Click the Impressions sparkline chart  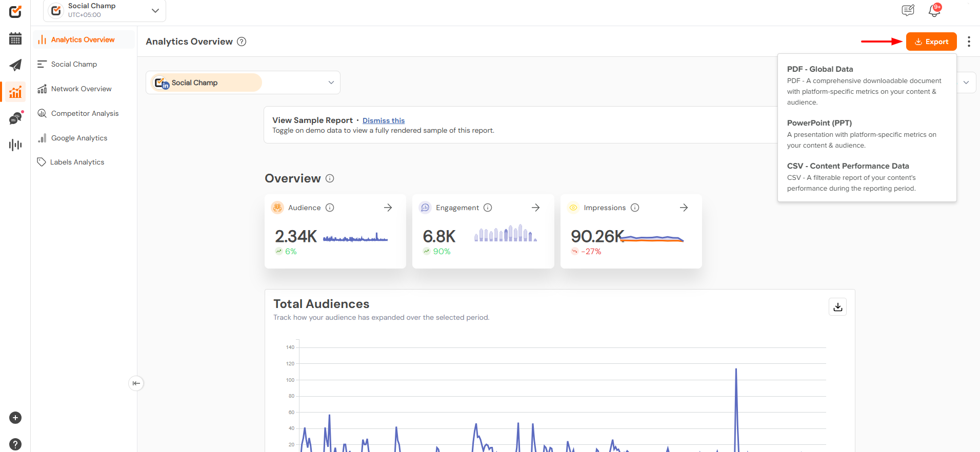pos(652,238)
